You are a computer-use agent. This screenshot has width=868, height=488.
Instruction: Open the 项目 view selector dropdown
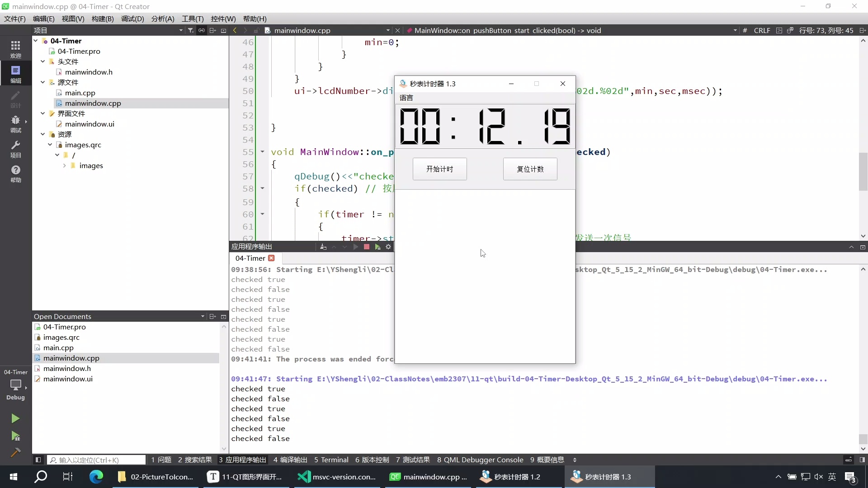click(181, 30)
